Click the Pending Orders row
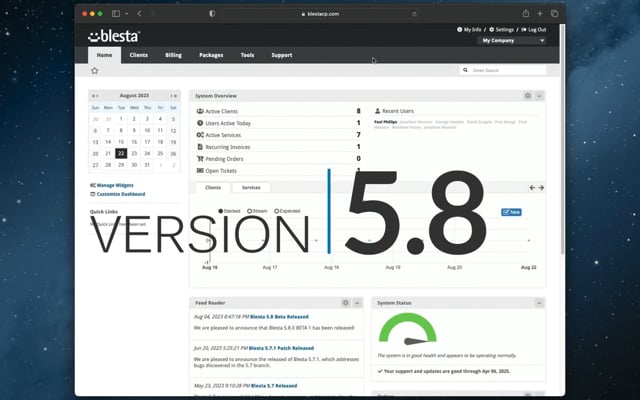This screenshot has height=400, width=640. [x=279, y=159]
